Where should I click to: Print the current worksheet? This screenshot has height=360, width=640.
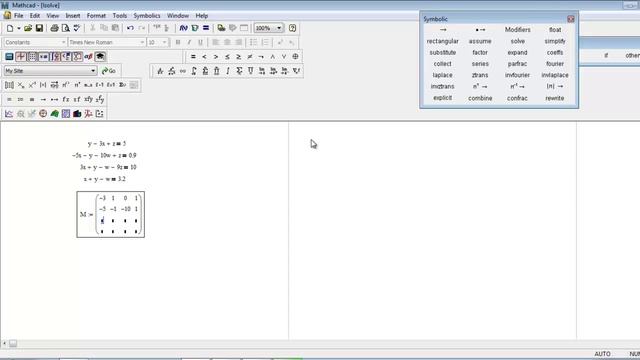coord(54,28)
